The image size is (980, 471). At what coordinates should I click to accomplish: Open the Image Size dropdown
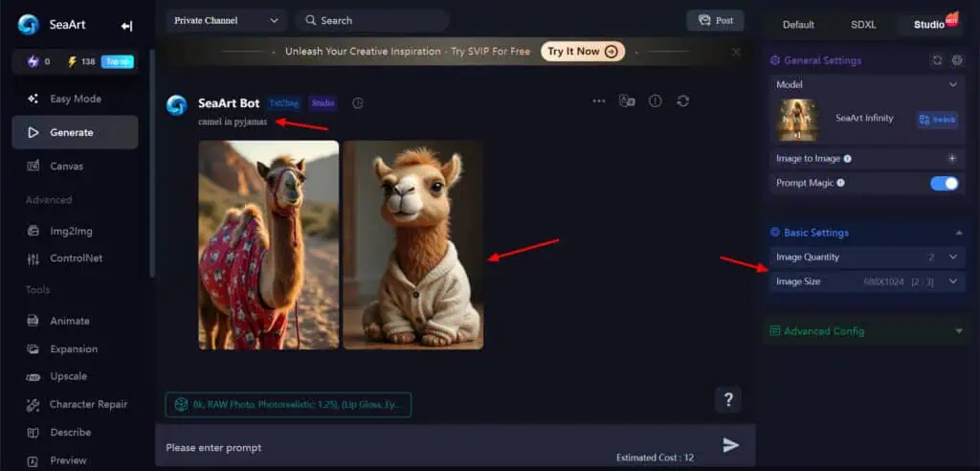(x=952, y=281)
